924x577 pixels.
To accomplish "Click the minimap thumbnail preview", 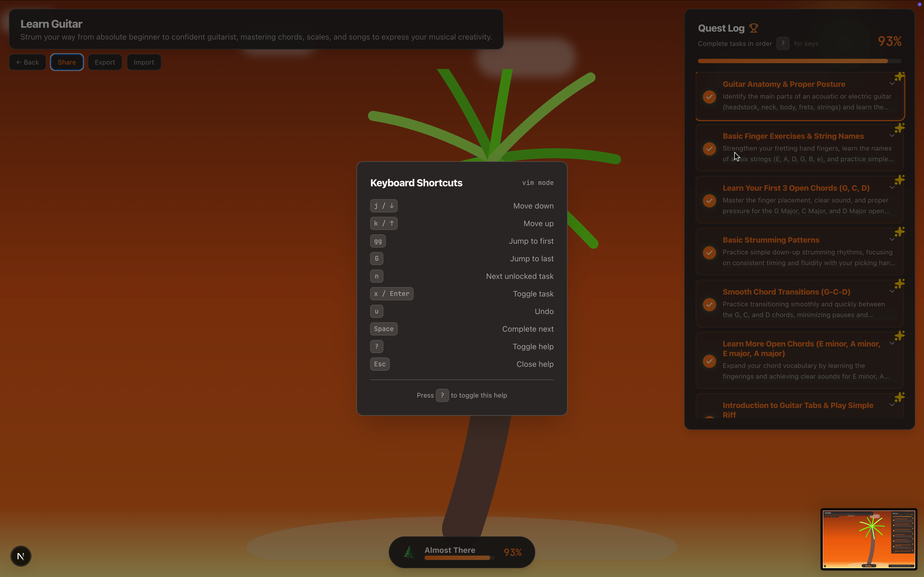I will [869, 539].
